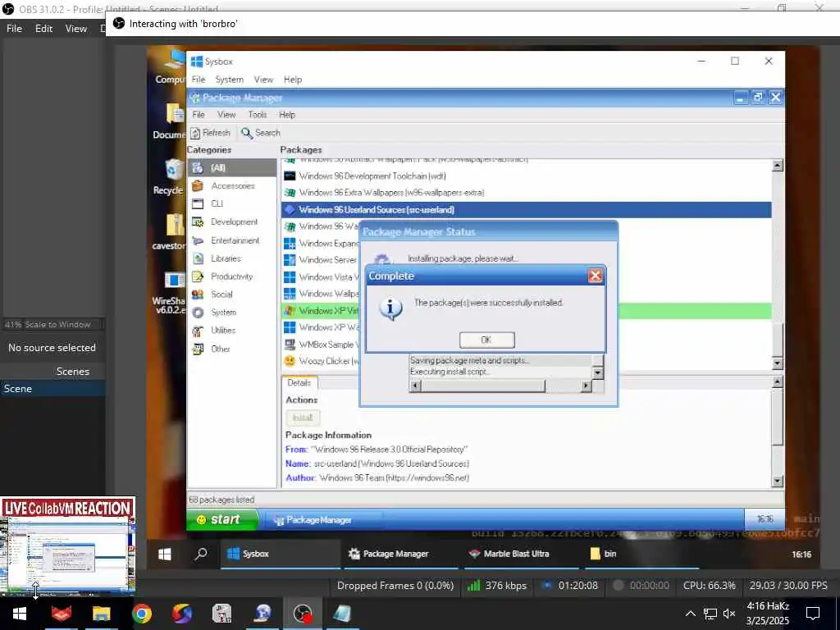The image size is (840, 630).
Task: Open Sysbox View menu
Action: [263, 80]
